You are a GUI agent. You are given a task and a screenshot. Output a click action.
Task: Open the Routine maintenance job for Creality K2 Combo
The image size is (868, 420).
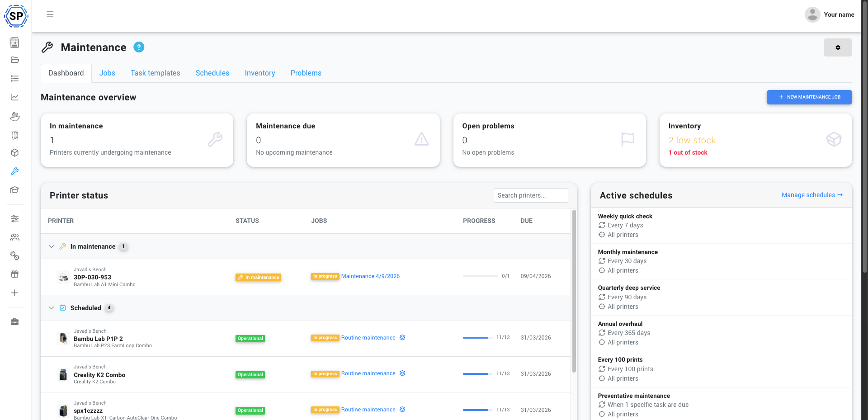(x=368, y=373)
